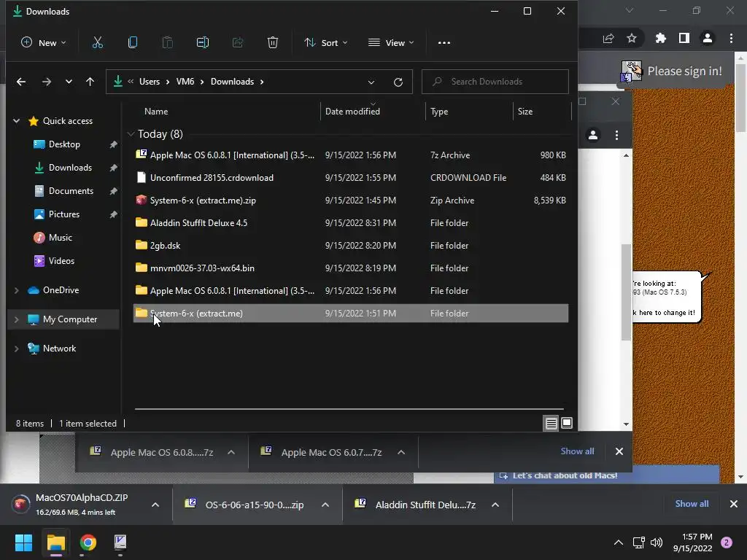Image resolution: width=747 pixels, height=560 pixels.
Task: Select System-6-x (extract.me).zip archive
Action: pos(351,201)
